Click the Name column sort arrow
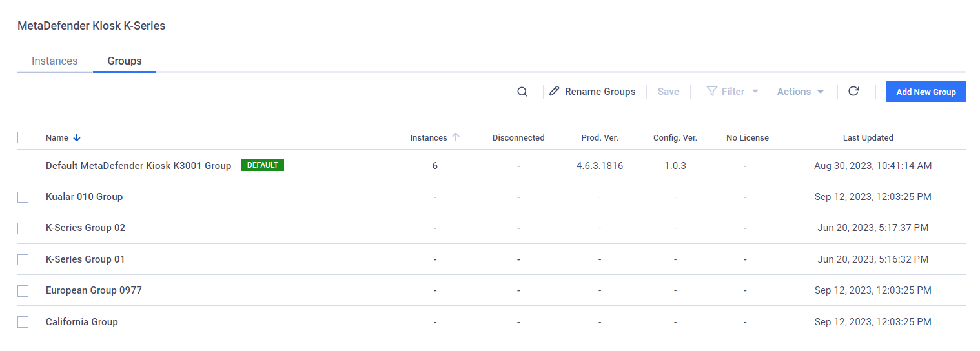 pos(77,137)
